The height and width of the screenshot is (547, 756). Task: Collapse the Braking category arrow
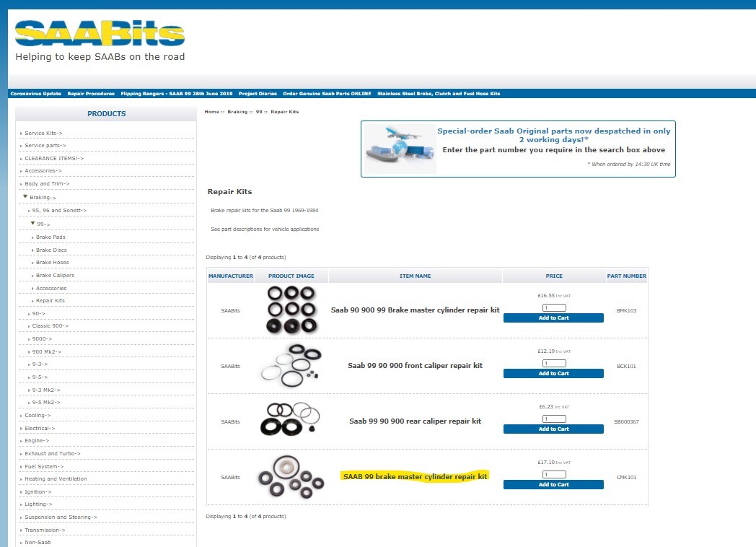click(25, 197)
